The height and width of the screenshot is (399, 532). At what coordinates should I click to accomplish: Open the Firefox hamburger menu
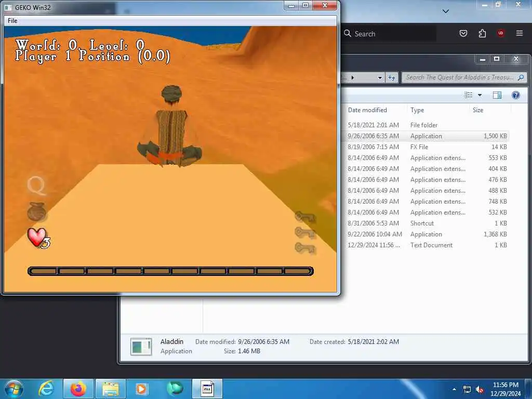click(520, 33)
